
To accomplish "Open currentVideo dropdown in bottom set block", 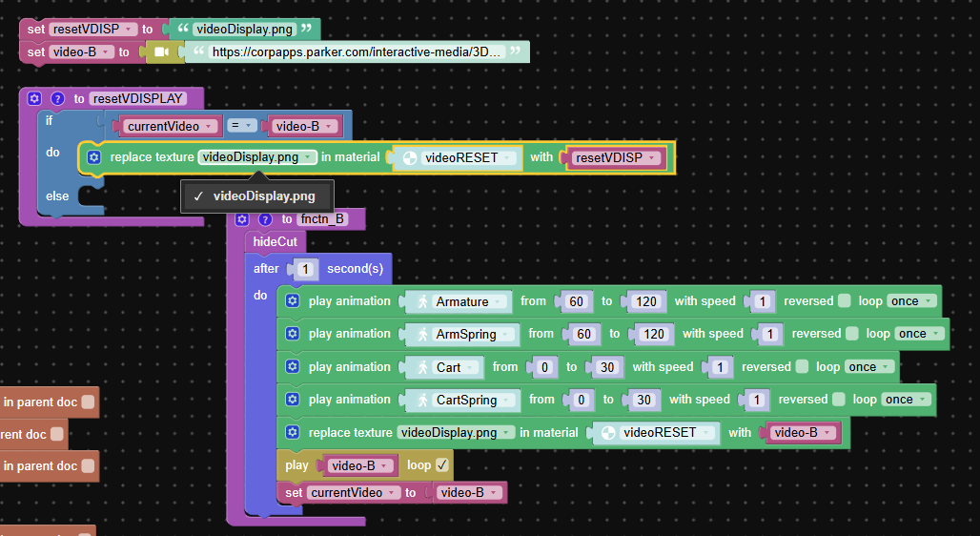I will (353, 492).
